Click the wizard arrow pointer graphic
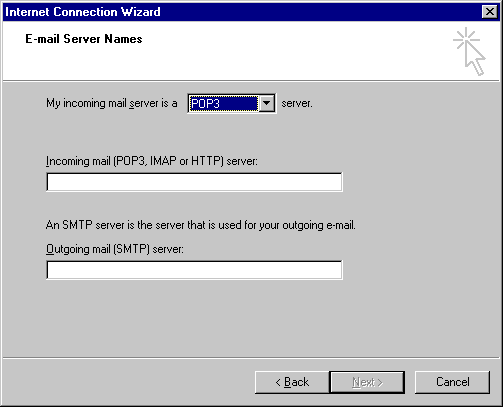This screenshot has width=503, height=407. point(476,58)
